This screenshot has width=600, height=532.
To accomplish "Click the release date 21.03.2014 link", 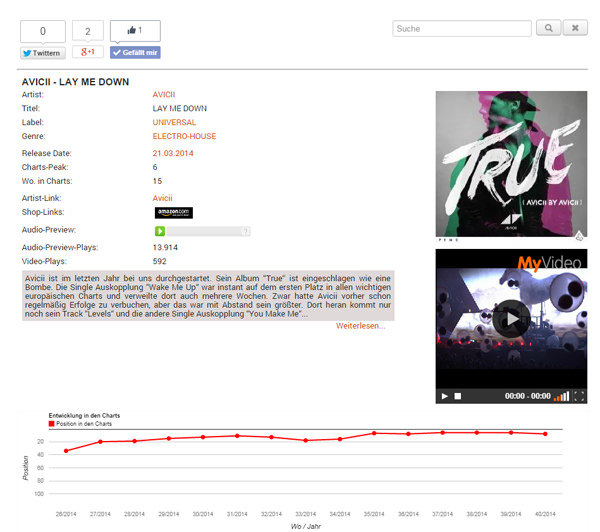I will tap(173, 153).
